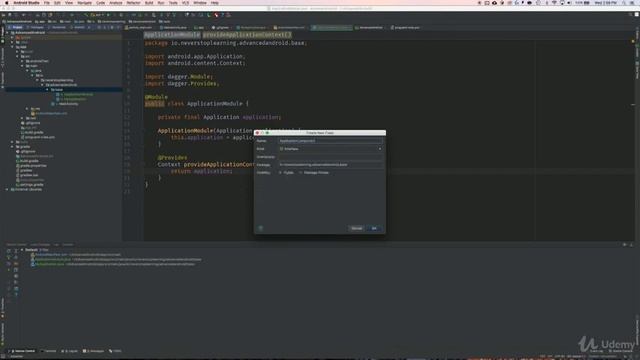The width and height of the screenshot is (640, 360).
Task: Confirm the new class with OK
Action: pyautogui.click(x=374, y=228)
